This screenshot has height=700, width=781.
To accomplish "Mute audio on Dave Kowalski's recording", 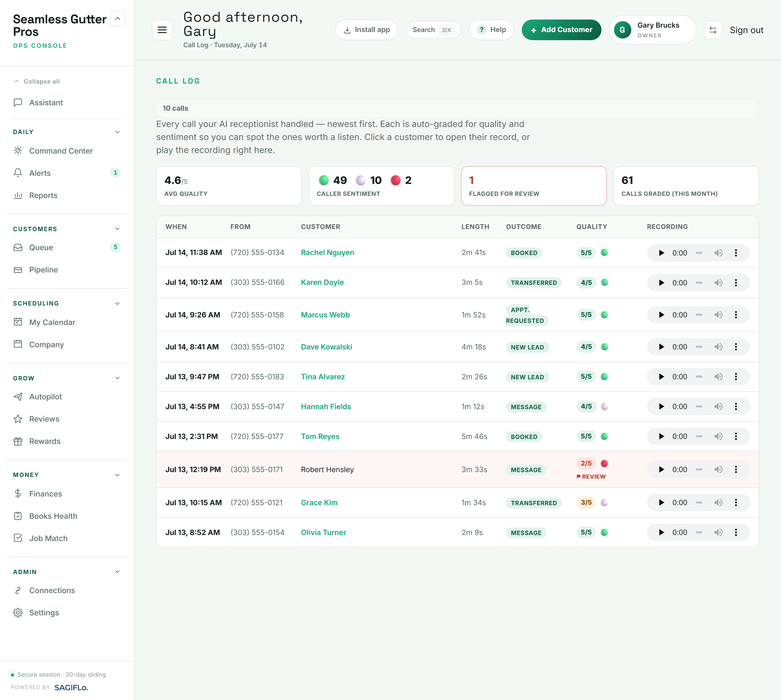I will point(718,347).
